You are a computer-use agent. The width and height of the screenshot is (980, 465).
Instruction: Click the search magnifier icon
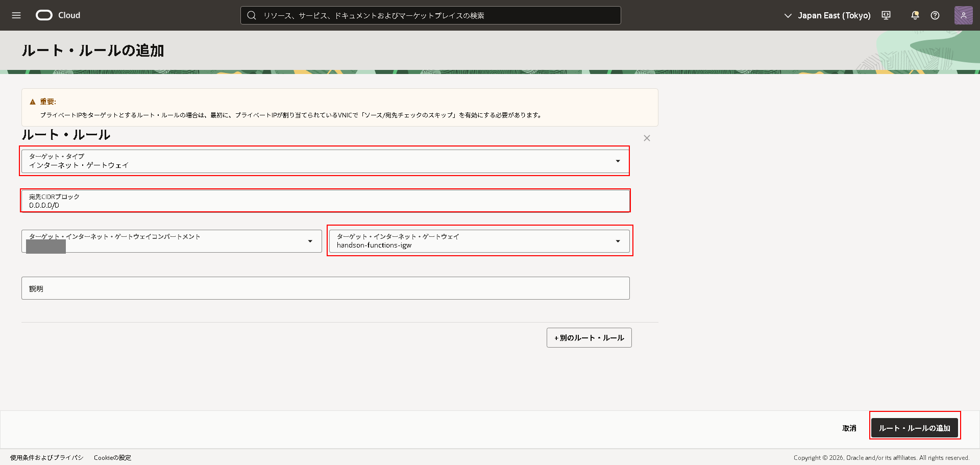click(x=252, y=15)
